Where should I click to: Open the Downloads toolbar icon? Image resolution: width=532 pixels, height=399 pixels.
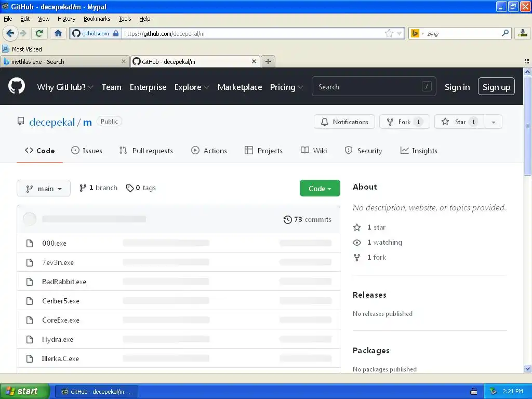coord(523,33)
